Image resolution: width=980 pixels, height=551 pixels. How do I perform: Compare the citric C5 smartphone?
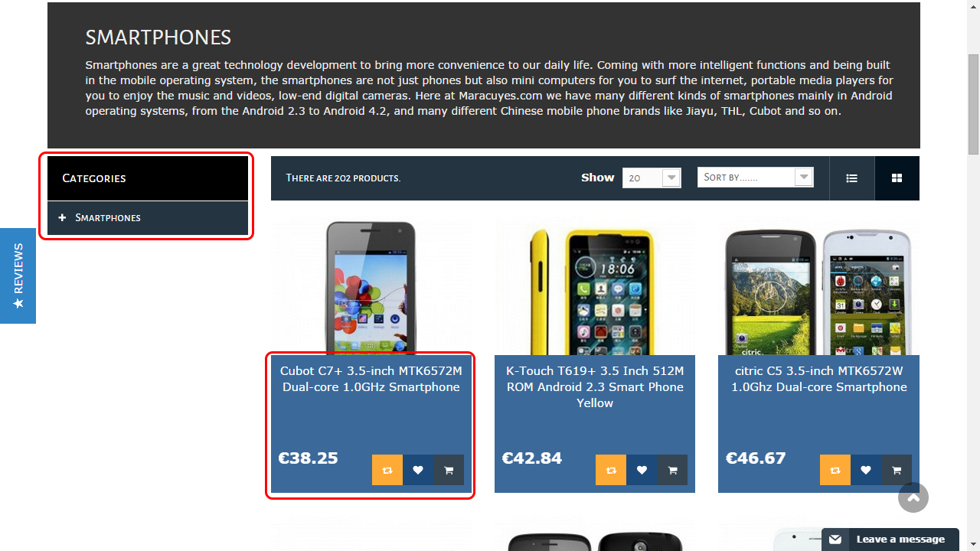(835, 470)
